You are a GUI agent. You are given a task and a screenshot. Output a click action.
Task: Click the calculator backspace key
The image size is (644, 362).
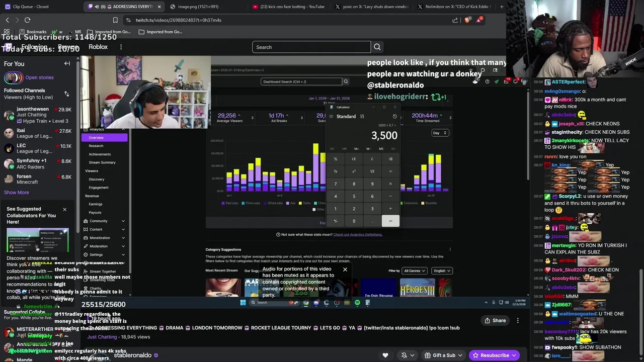pyautogui.click(x=390, y=159)
